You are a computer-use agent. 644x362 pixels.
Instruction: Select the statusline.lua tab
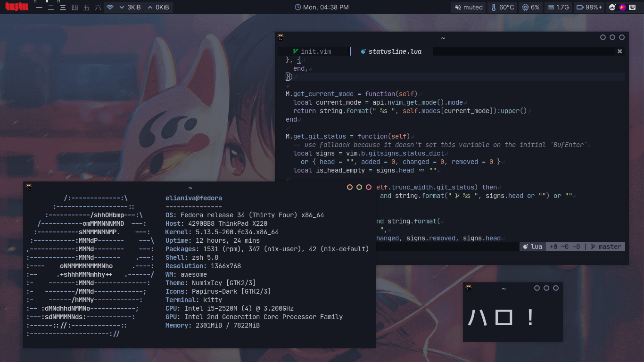click(x=391, y=51)
